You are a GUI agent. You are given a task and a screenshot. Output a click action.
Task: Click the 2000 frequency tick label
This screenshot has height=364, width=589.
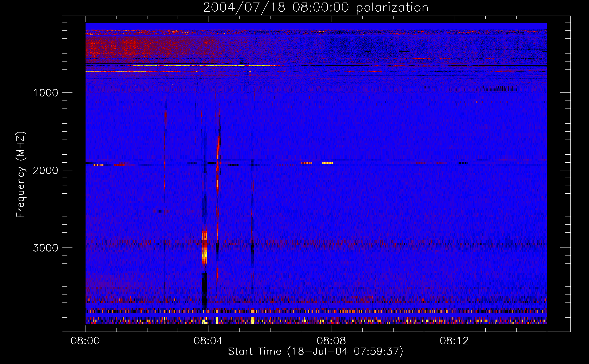point(46,170)
